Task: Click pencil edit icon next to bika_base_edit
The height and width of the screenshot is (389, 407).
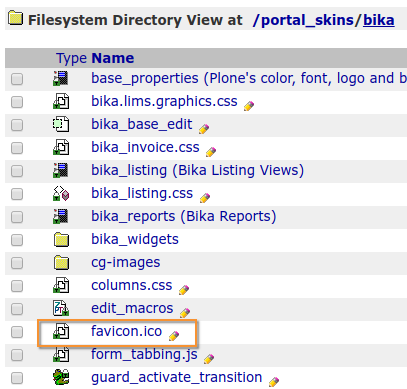Action: (x=204, y=129)
